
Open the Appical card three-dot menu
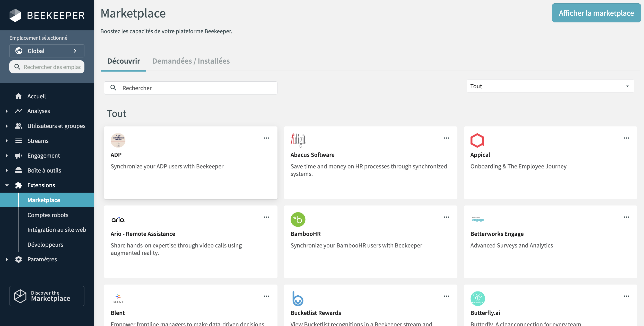pos(626,138)
